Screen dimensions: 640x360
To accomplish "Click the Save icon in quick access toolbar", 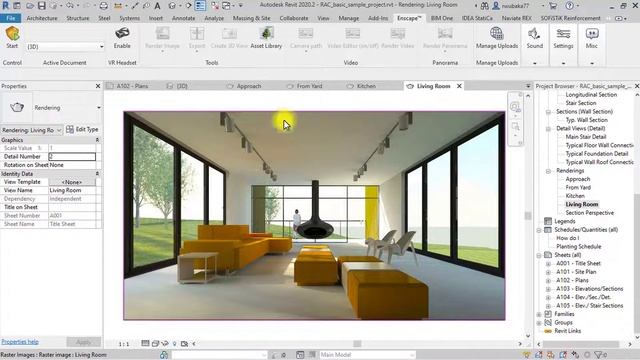I will click(x=42, y=6).
